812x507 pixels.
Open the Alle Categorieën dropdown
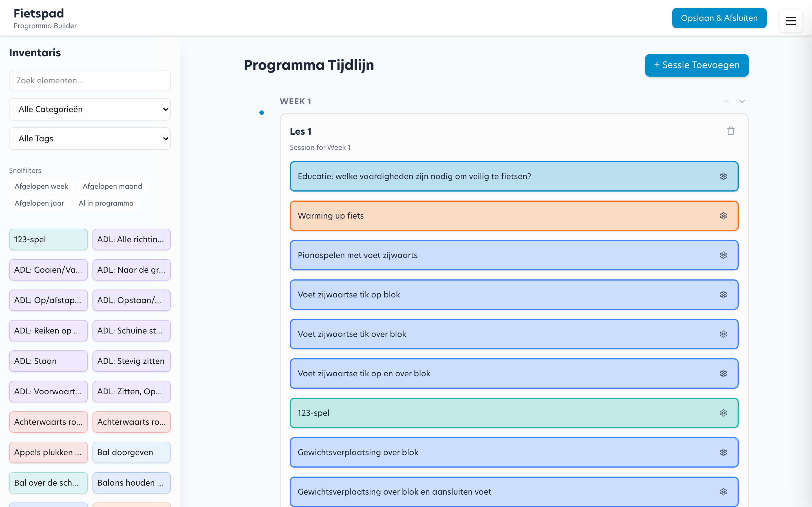[x=90, y=109]
